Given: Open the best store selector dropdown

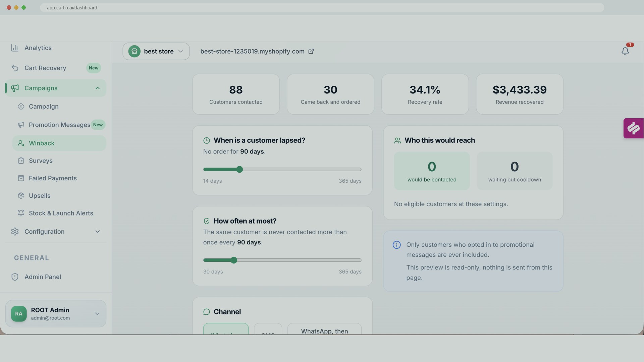Looking at the screenshot, I should click(x=156, y=51).
